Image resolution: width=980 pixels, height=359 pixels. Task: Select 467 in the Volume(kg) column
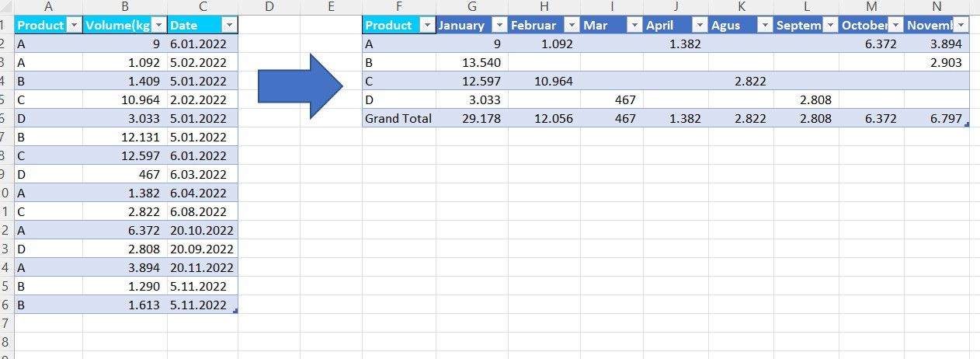[x=125, y=175]
